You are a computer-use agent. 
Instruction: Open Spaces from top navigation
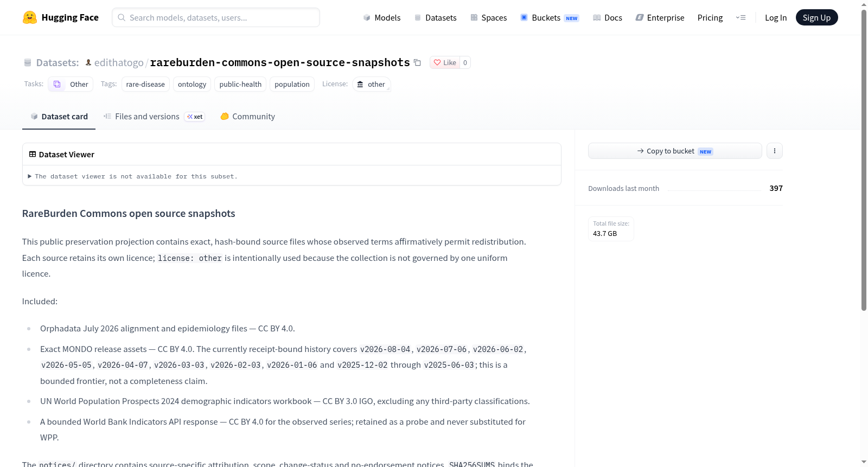click(x=488, y=17)
